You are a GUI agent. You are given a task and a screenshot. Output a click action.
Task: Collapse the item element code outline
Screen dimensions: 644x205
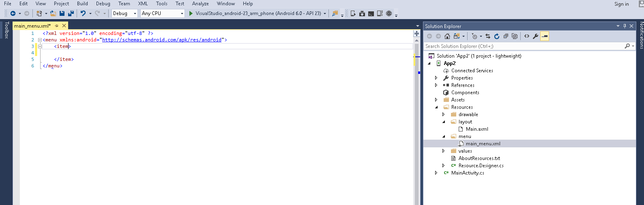pos(40,46)
